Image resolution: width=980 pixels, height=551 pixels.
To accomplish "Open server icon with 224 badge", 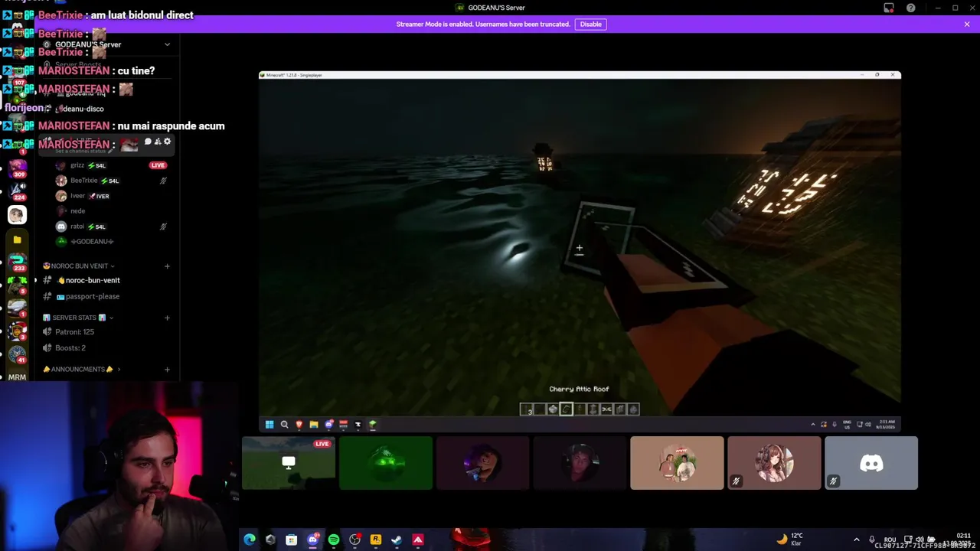I will (17, 191).
